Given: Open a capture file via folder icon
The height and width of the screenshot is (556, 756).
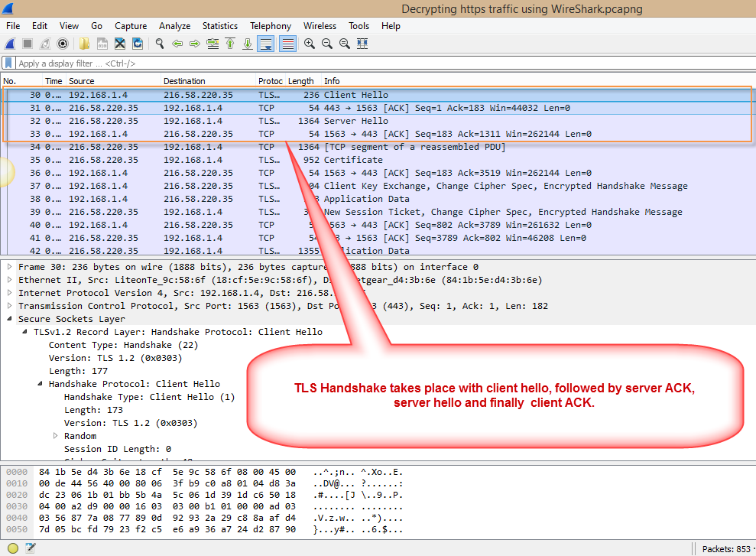Looking at the screenshot, I should click(x=84, y=44).
